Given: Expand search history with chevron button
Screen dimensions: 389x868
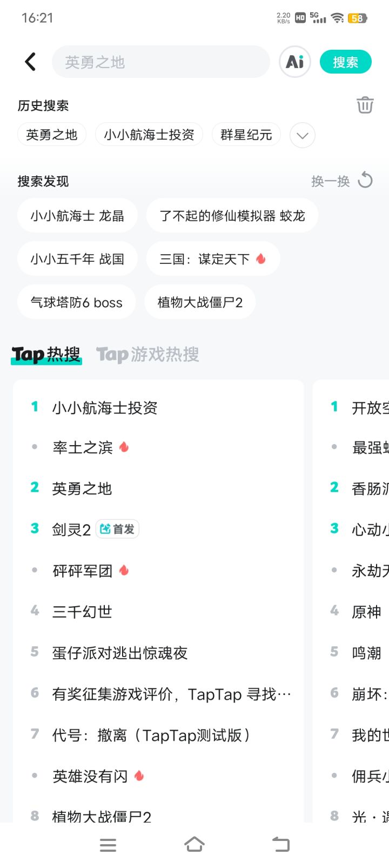Looking at the screenshot, I should [302, 135].
